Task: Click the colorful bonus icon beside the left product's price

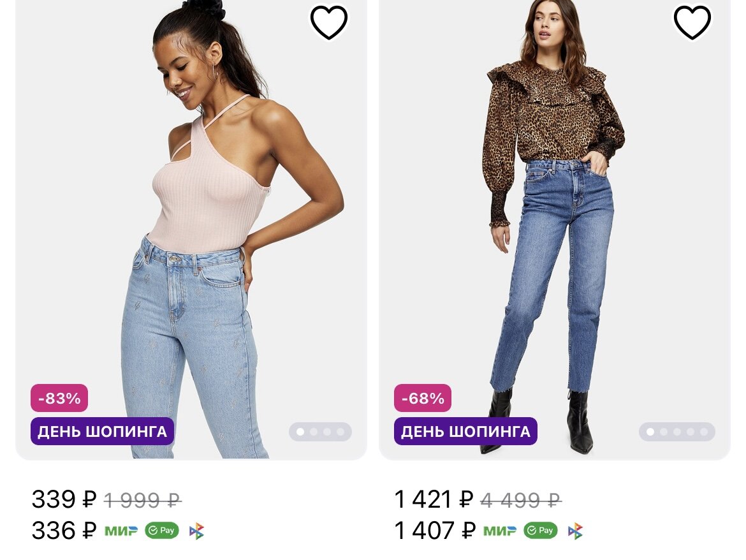Action: (x=198, y=531)
